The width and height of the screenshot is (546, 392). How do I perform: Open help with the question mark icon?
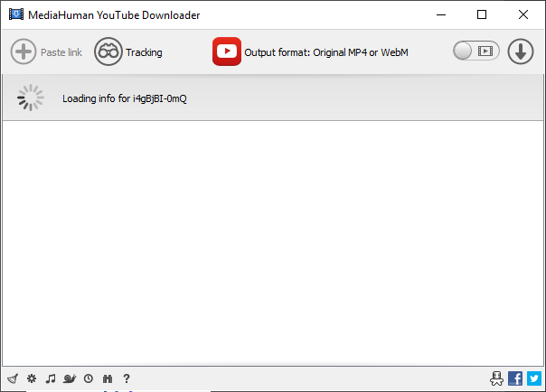127,378
